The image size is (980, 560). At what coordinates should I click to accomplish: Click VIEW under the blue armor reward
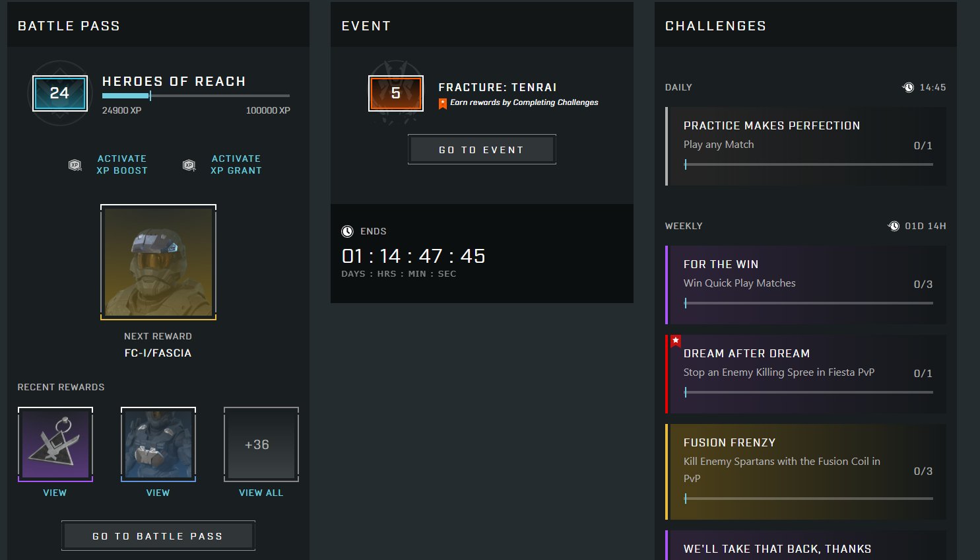coord(158,493)
